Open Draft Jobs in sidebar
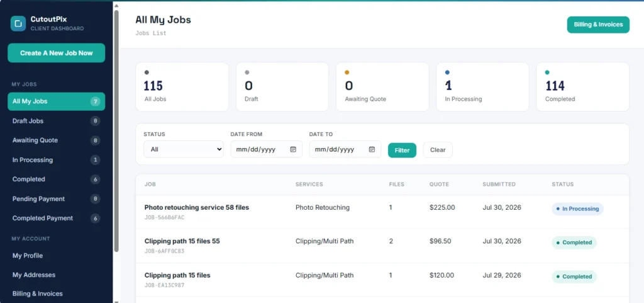This screenshot has height=303, width=644. click(56, 121)
